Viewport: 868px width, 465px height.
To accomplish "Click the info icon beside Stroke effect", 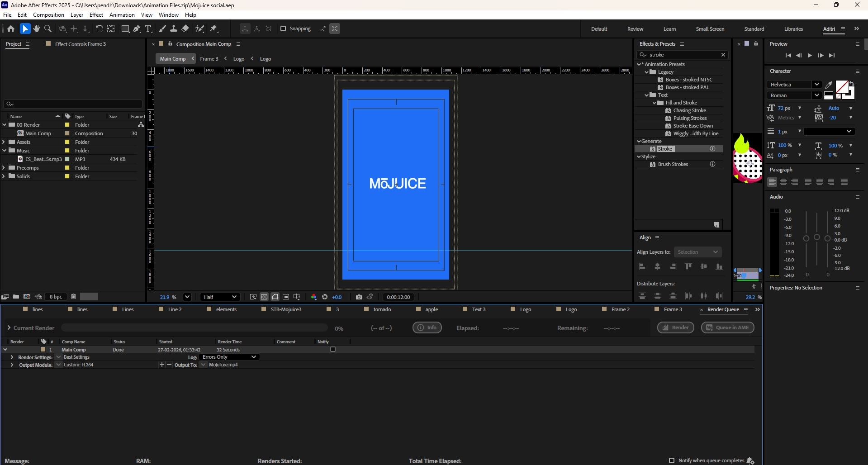I will point(712,149).
